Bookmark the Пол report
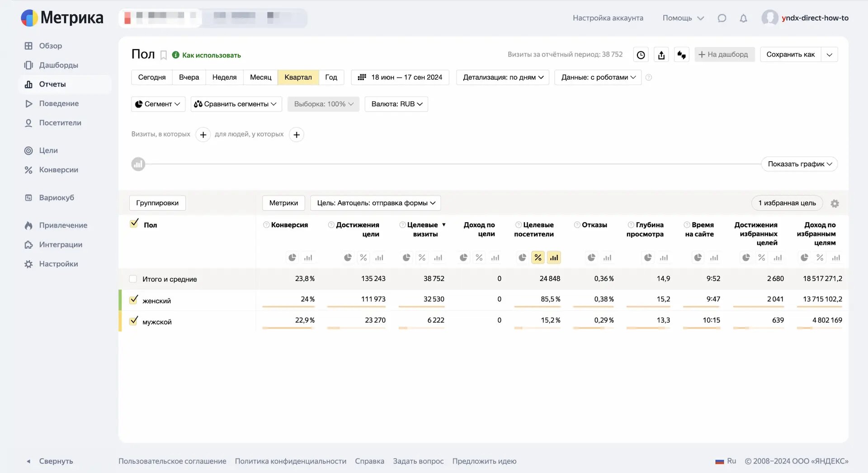Image resolution: width=868 pixels, height=473 pixels. coord(164,55)
